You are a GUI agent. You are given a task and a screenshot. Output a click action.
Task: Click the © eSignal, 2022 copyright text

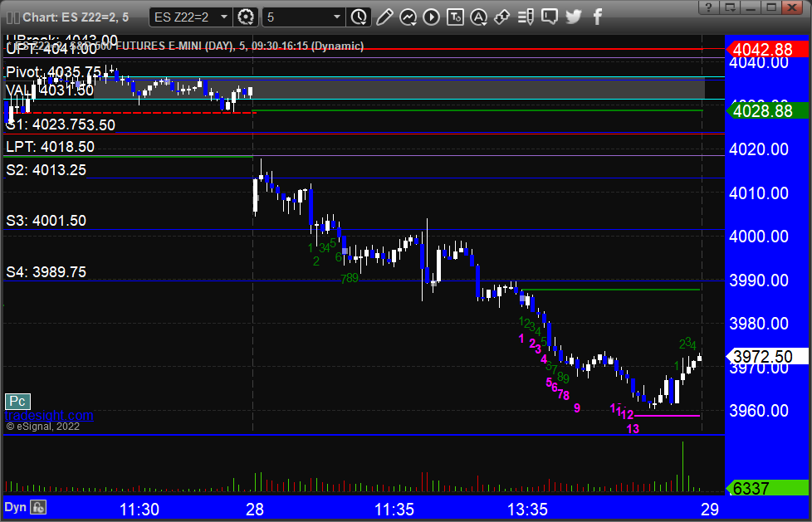tap(43, 427)
